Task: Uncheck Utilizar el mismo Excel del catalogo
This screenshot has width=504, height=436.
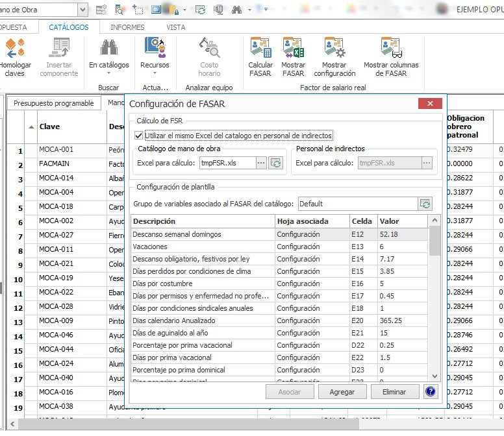Action: coord(139,136)
